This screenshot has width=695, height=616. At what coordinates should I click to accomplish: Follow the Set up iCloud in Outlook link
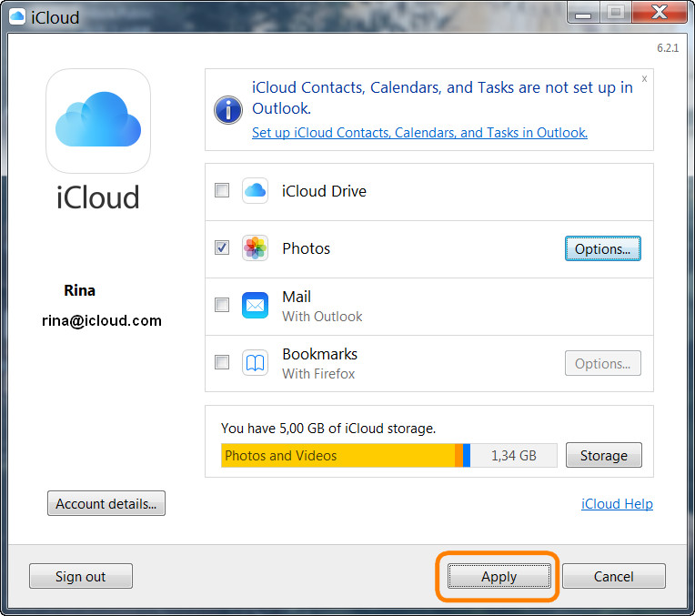(x=419, y=133)
